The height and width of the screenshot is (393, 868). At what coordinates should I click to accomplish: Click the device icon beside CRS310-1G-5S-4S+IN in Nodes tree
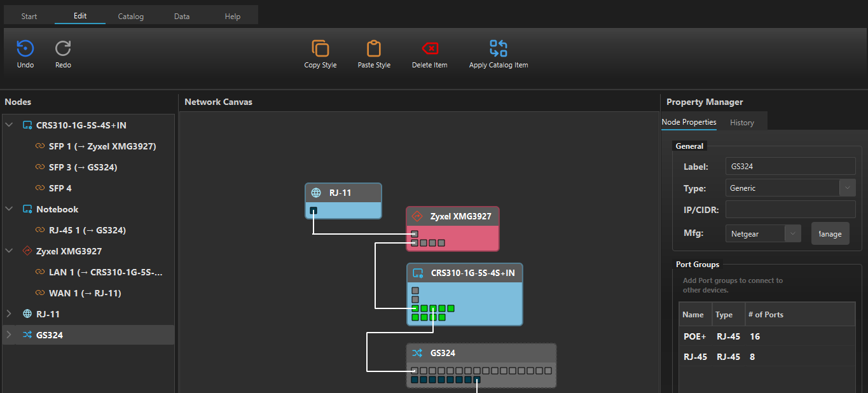point(27,125)
